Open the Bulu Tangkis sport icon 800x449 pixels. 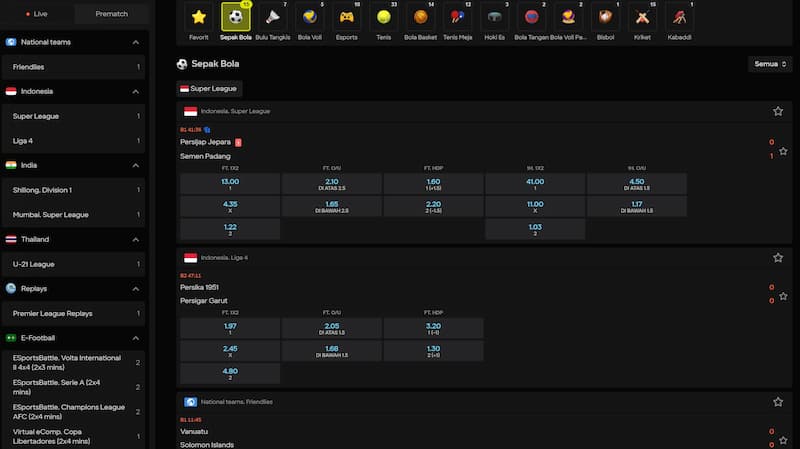(272, 18)
